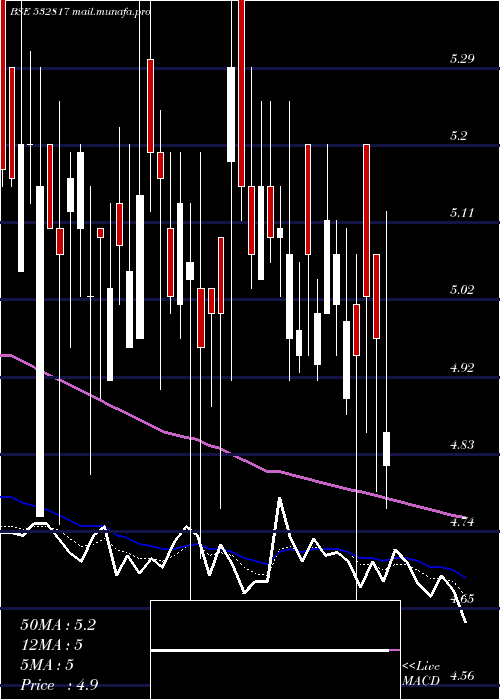This screenshot has height=700, width=500.
Task: Click the MACD panel white signal line
Action: pyautogui.click(x=270, y=651)
